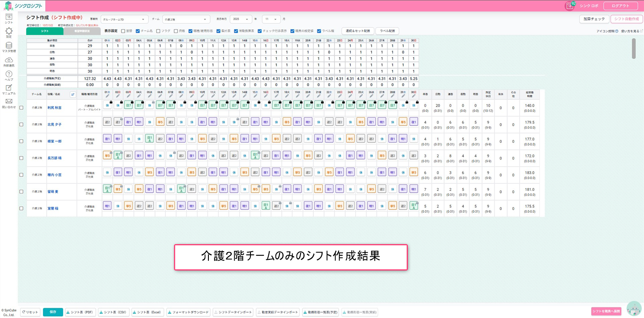Open the シフト calendar icon in sidebar
Image resolution: width=644 pixels, height=318 pixels.
(x=8, y=17)
